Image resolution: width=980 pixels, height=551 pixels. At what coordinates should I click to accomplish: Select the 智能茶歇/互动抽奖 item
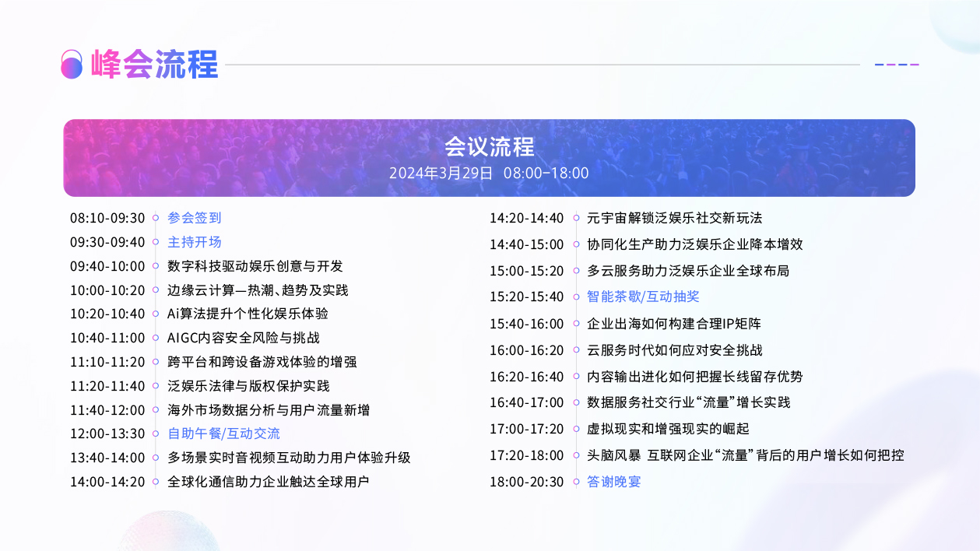click(x=644, y=297)
